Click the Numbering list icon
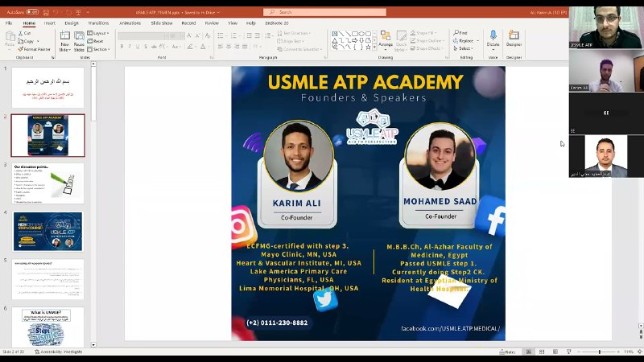644x362 pixels. point(233,35)
